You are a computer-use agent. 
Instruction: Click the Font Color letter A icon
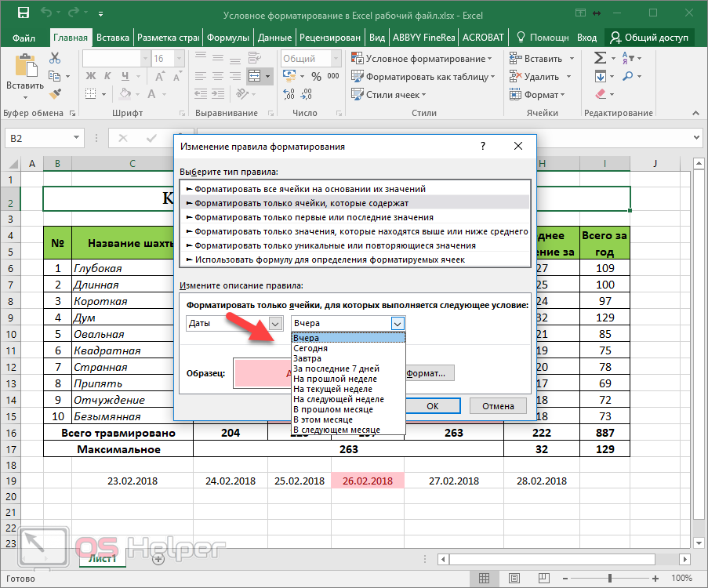[x=151, y=94]
